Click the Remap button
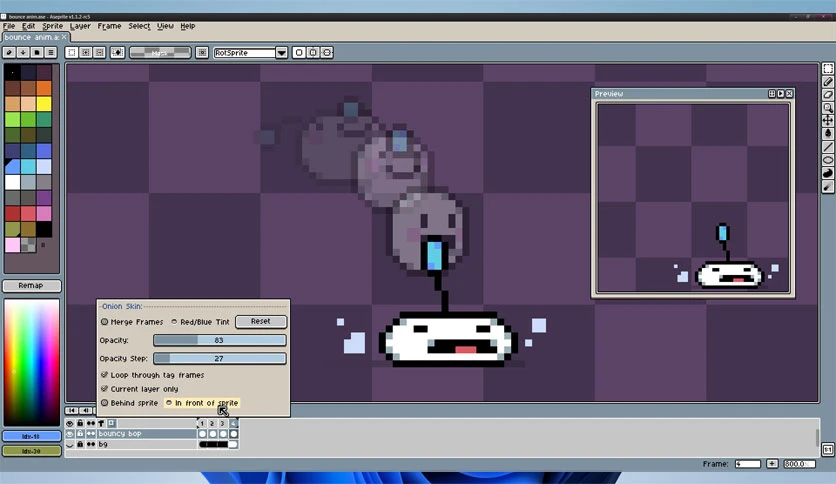Viewport: 836px width, 484px height. (x=31, y=286)
